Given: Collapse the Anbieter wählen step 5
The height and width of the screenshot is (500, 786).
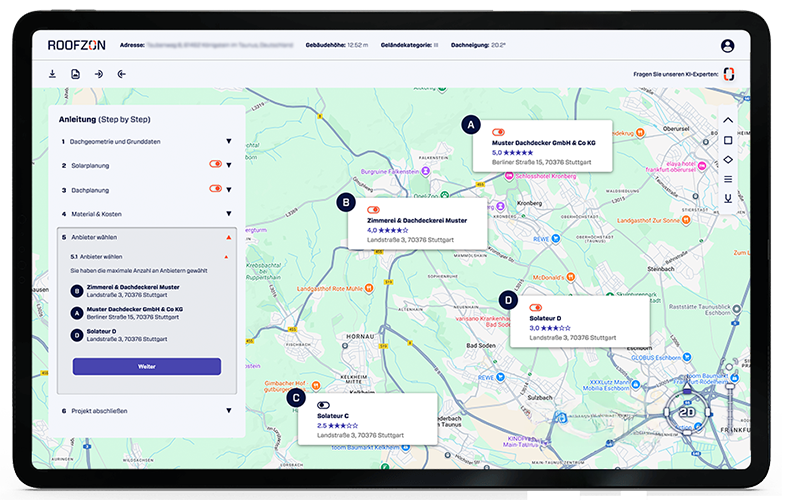Looking at the screenshot, I should [x=228, y=238].
